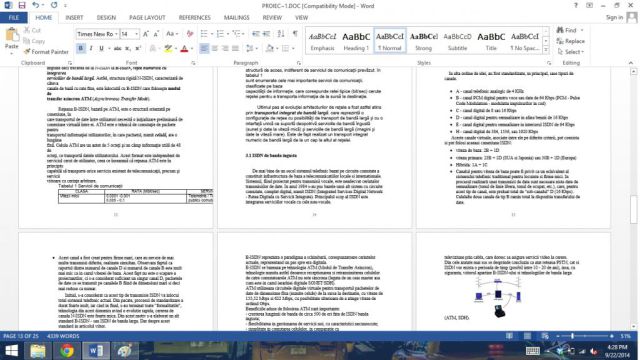Viewport: 640px width, 360px height.
Task: Open Windows Start button
Action: pos(11,351)
